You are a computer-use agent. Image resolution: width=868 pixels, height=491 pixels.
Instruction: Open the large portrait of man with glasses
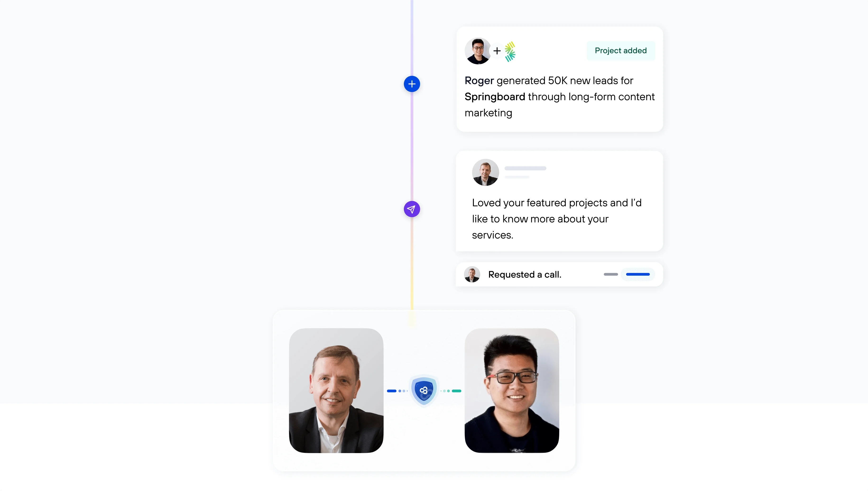[x=512, y=391]
